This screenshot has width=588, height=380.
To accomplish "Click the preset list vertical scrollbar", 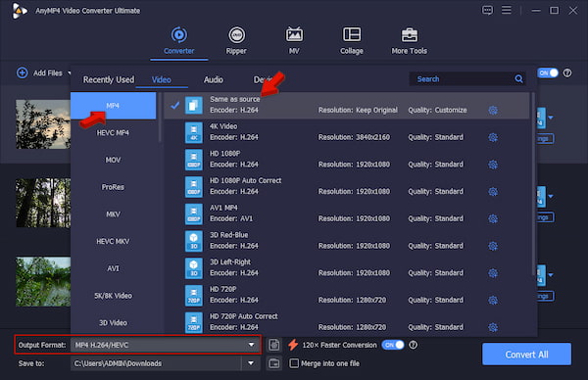I will pos(533,183).
